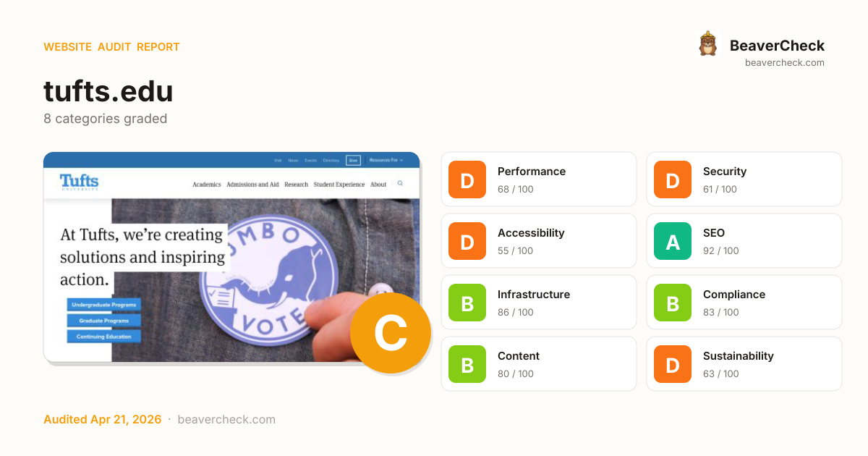
Task: Click the Continuing Education button
Action: coord(104,337)
